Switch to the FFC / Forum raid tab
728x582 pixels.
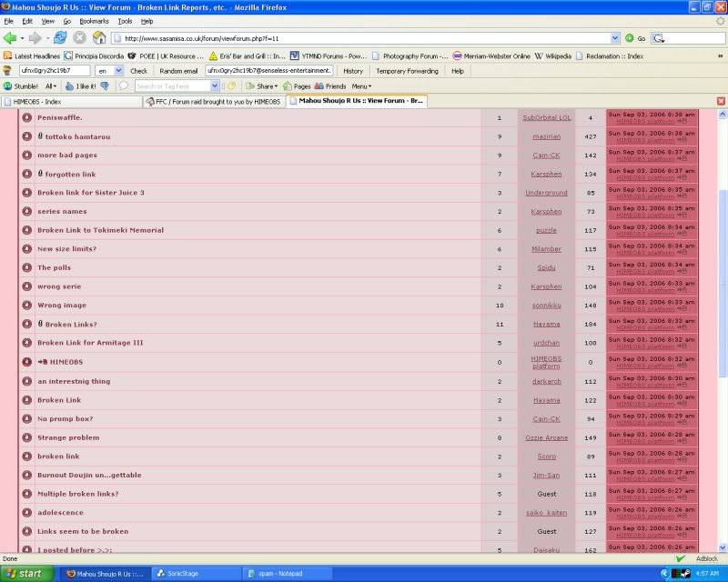[x=214, y=102]
